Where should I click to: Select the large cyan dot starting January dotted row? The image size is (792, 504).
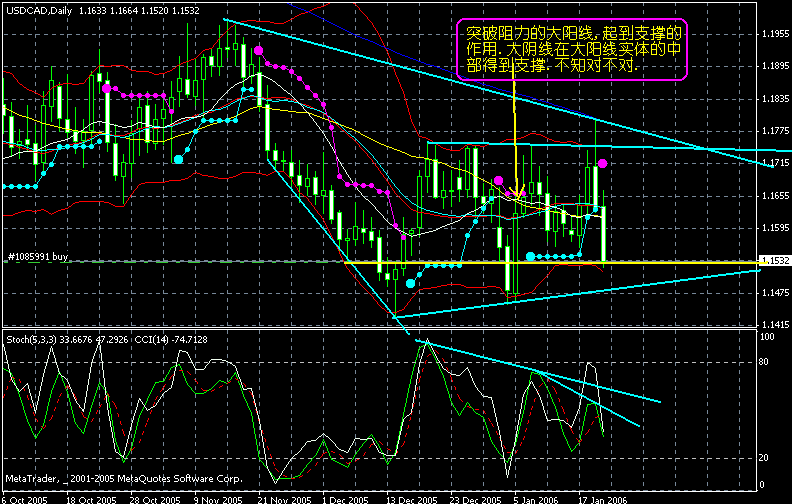[530, 257]
